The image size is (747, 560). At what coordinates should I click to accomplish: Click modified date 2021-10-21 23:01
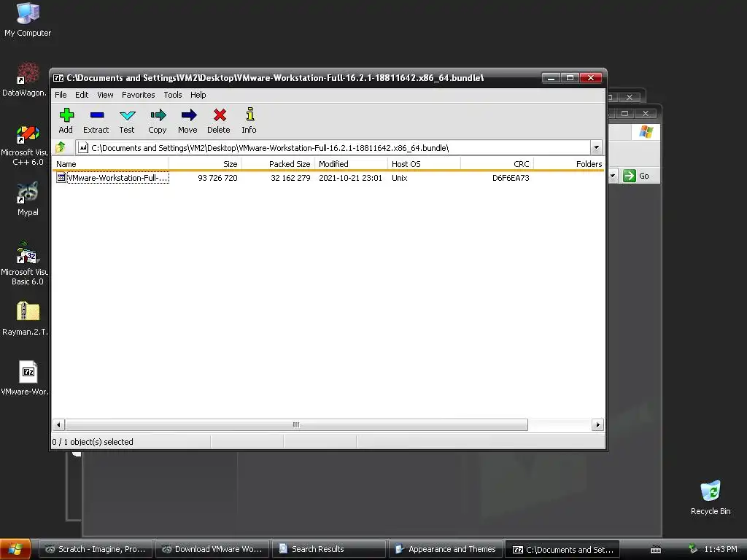tap(351, 178)
